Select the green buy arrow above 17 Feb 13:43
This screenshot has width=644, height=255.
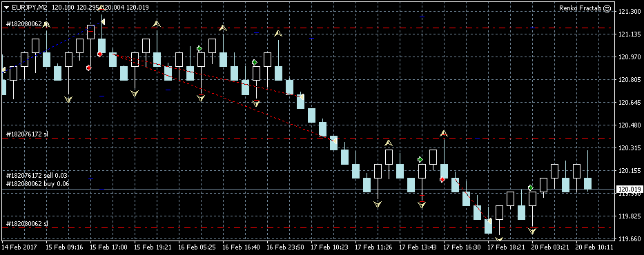pos(420,159)
